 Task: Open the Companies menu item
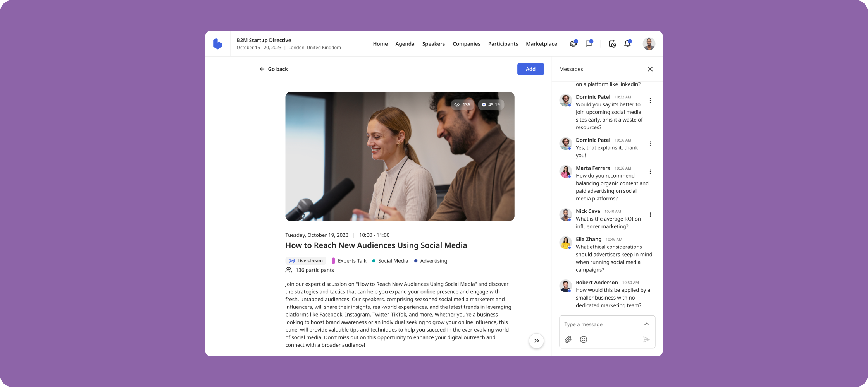(467, 44)
